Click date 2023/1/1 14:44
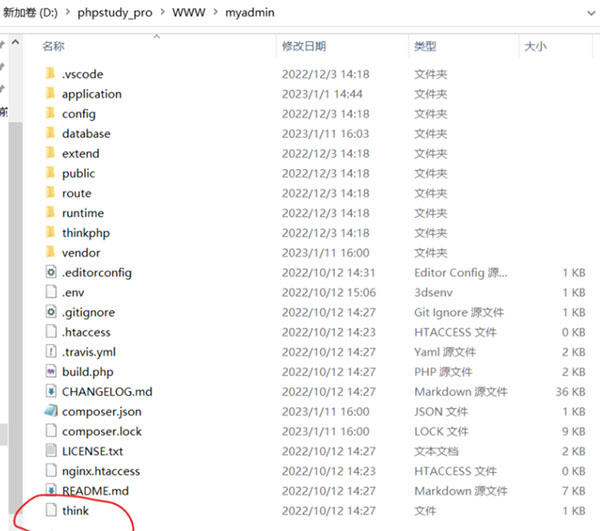600x531 pixels. [322, 94]
